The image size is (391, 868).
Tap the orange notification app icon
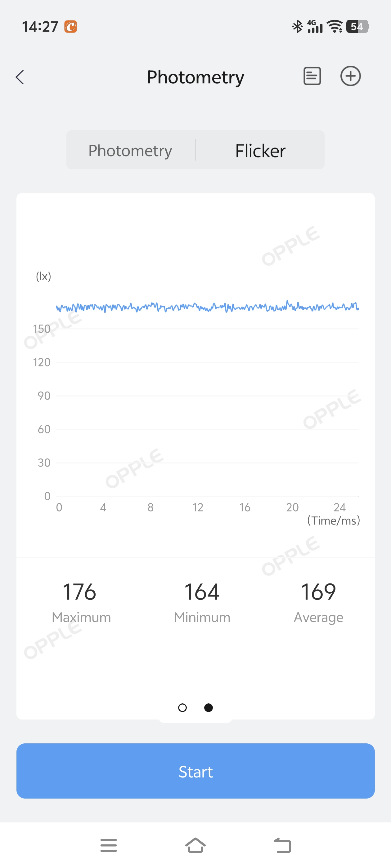pyautogui.click(x=70, y=26)
